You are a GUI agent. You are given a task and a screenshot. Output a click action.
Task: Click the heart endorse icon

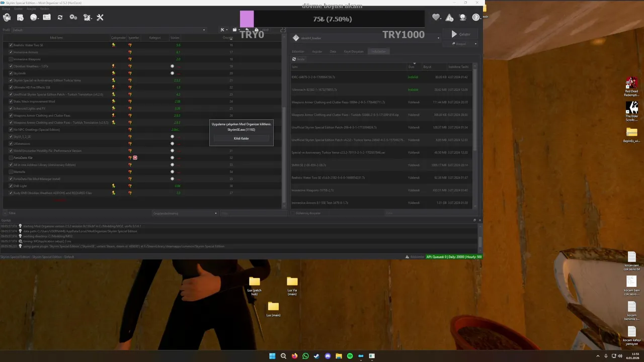click(436, 18)
